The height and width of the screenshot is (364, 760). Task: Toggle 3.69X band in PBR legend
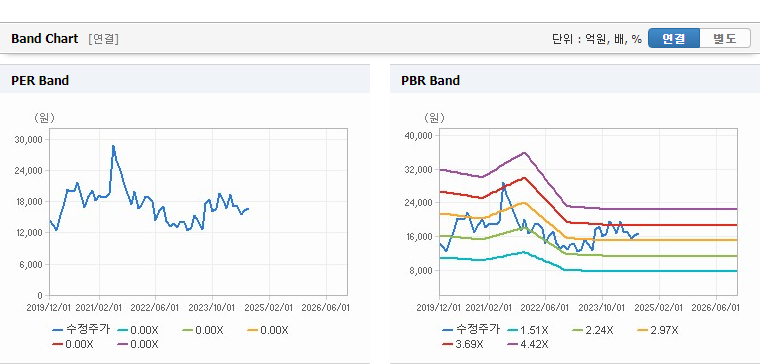click(x=463, y=344)
